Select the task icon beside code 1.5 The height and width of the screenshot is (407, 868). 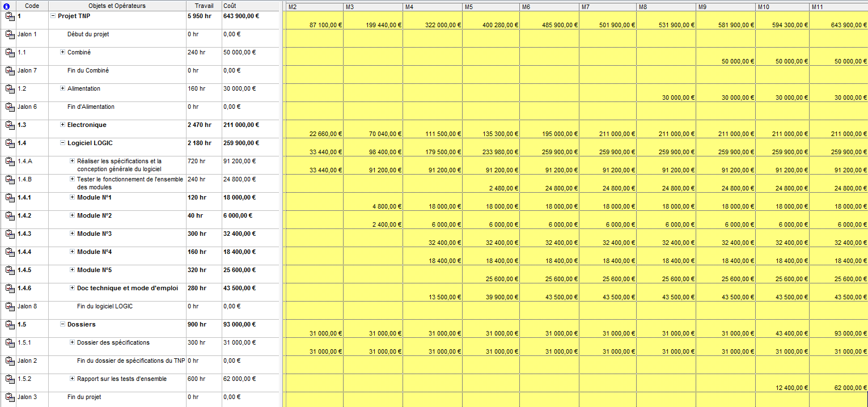tap(10, 325)
